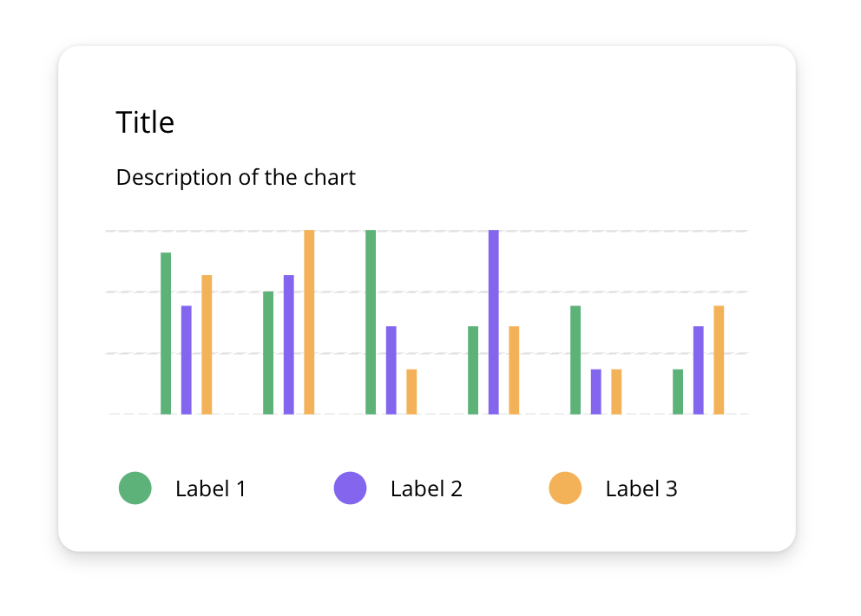Viewport: 861px width, 616px height.
Task: Select the purple bar in second group
Action: coord(289,344)
